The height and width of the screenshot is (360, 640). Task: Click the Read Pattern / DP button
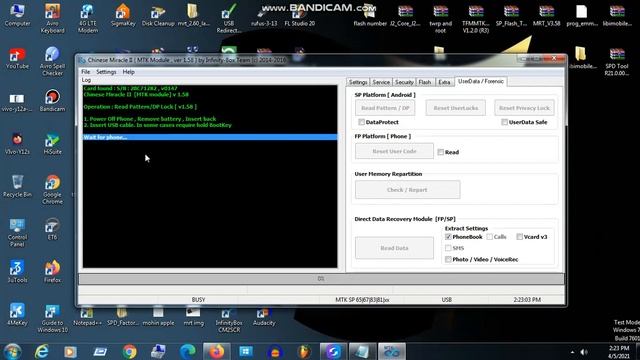[385, 108]
